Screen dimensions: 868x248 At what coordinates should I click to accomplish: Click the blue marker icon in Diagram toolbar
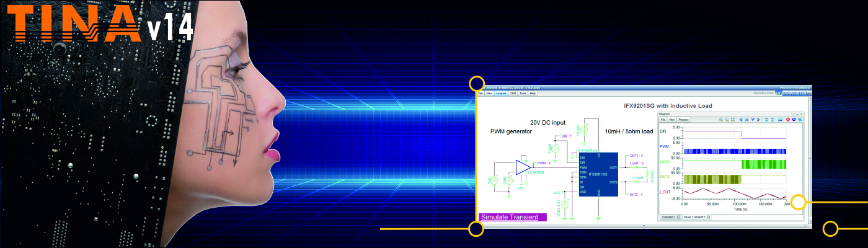click(x=794, y=120)
